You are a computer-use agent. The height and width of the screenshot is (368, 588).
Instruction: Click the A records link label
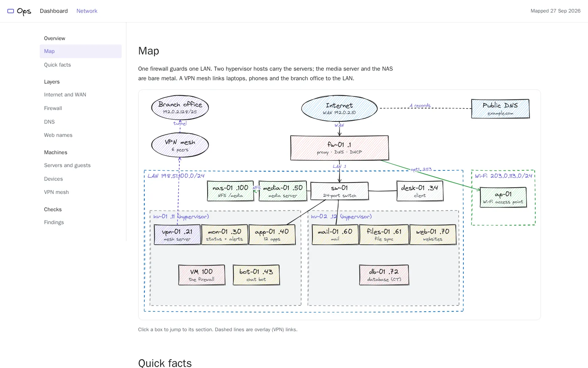click(x=420, y=106)
